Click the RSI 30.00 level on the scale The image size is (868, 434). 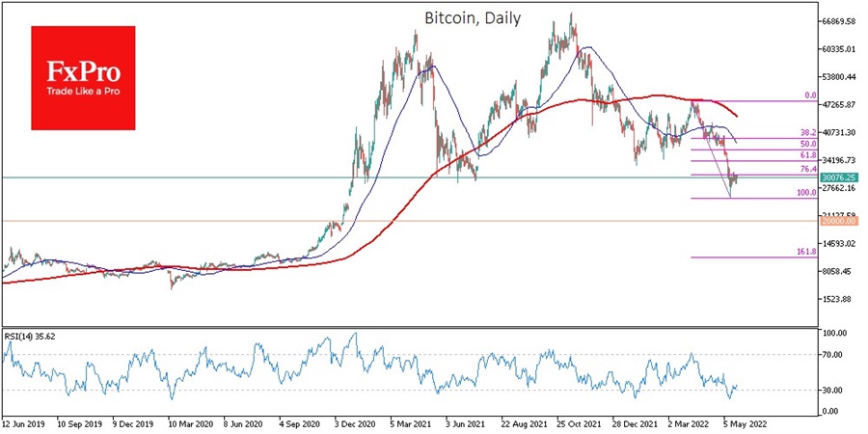(833, 391)
